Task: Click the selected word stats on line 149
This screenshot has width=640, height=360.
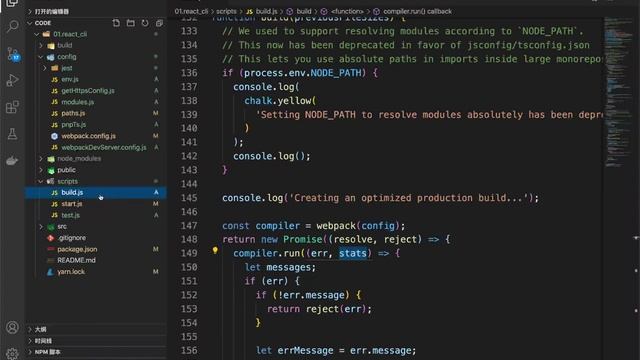Action: (353, 253)
